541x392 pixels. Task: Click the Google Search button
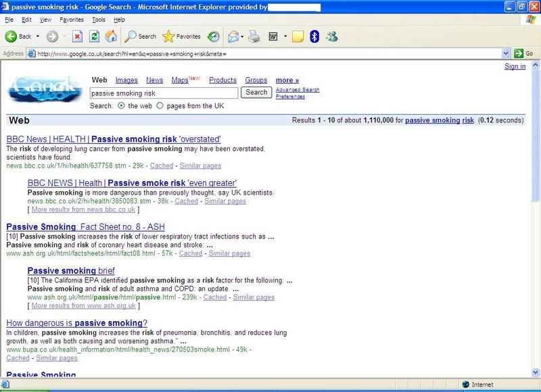(256, 93)
